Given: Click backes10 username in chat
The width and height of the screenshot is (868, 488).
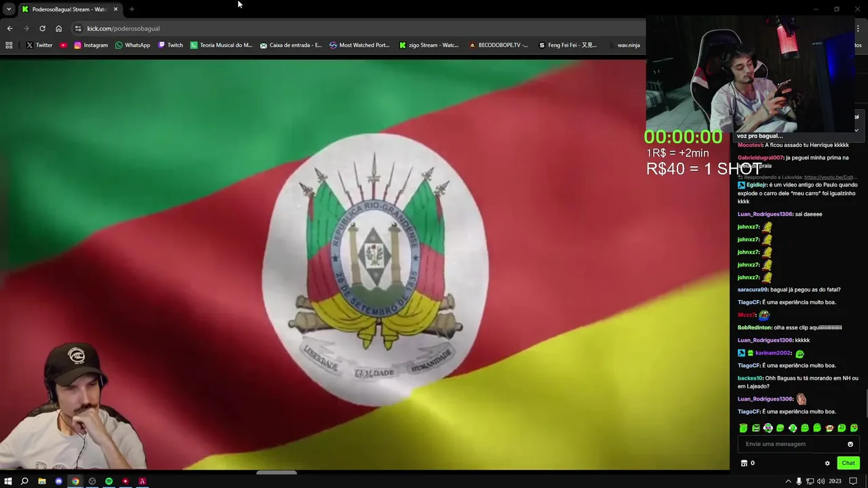Looking at the screenshot, I should tap(750, 378).
